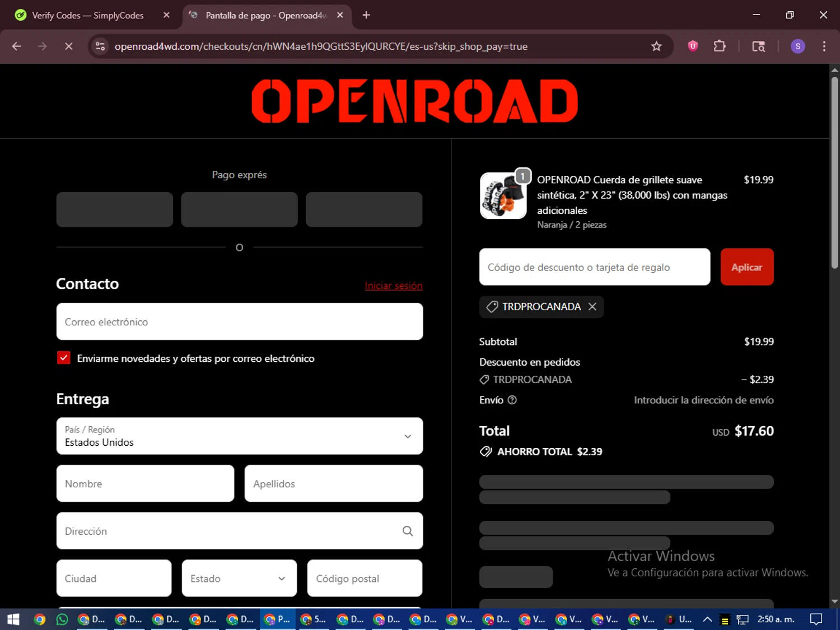Open the network tray icon
Viewport: 840px width, 630px height.
pos(743,619)
